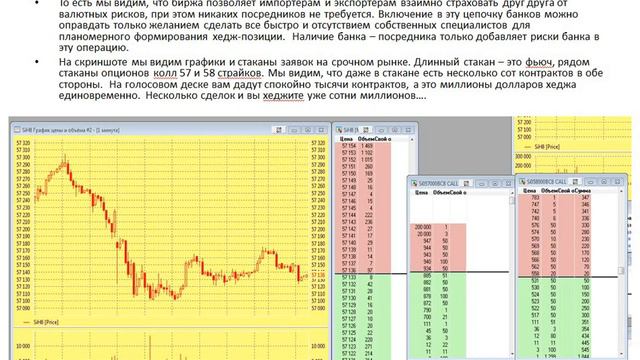Click scrollbar thumb in 58000 CALL book
Image resolution: width=640 pixels, height=360 pixels.
[x=621, y=270]
